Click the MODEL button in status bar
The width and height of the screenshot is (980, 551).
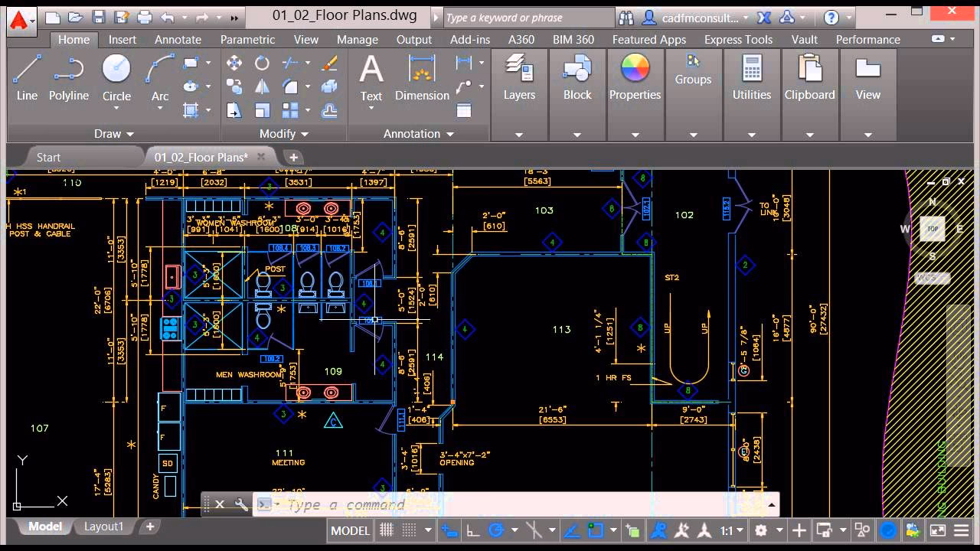click(349, 530)
